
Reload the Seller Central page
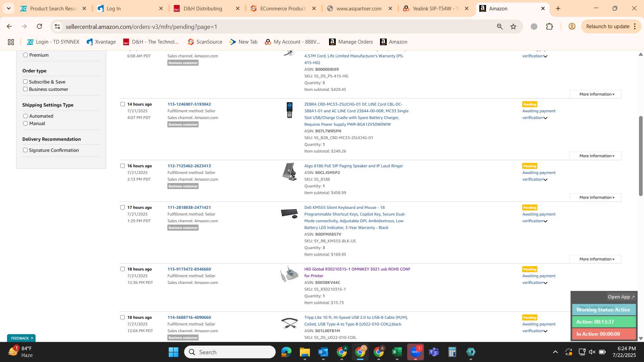pyautogui.click(x=39, y=26)
